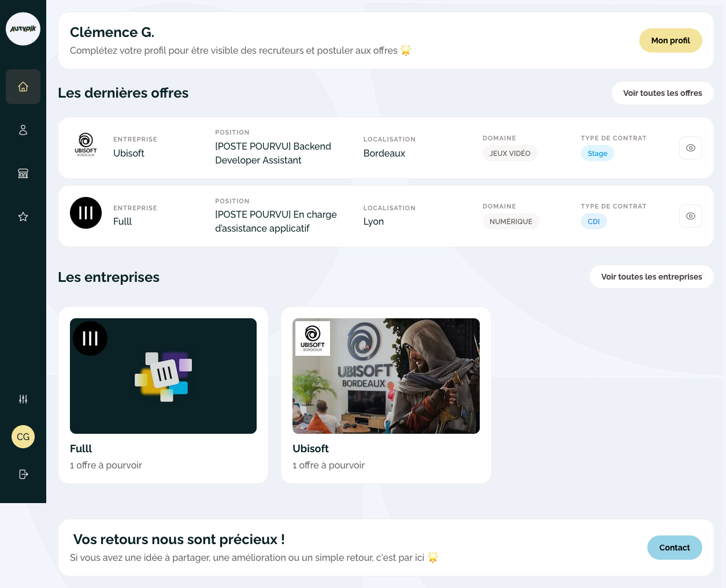Open the Home dashboard icon
The width and height of the screenshot is (726, 588).
[x=23, y=87]
